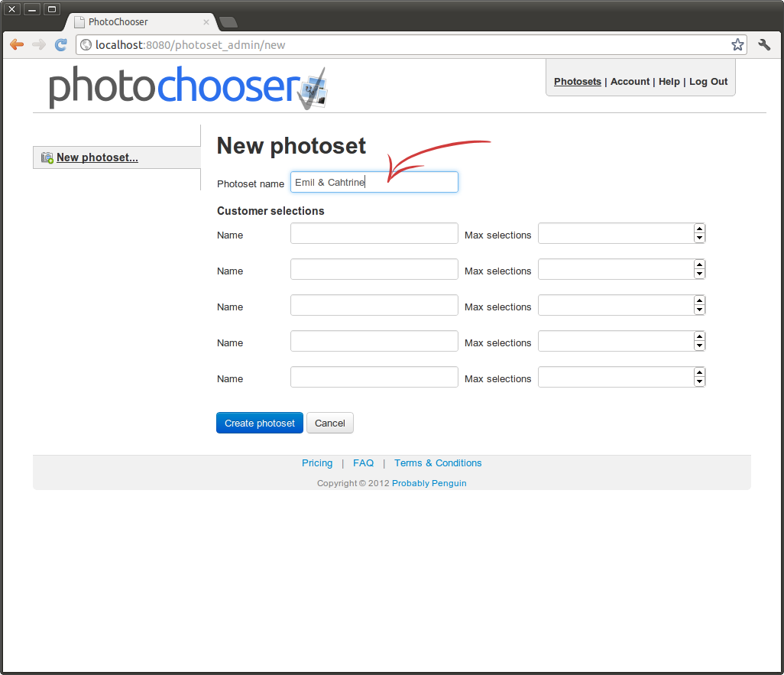Increase fifth Max selections stepper value
Image resolution: width=784 pixels, height=675 pixels.
(x=699, y=372)
